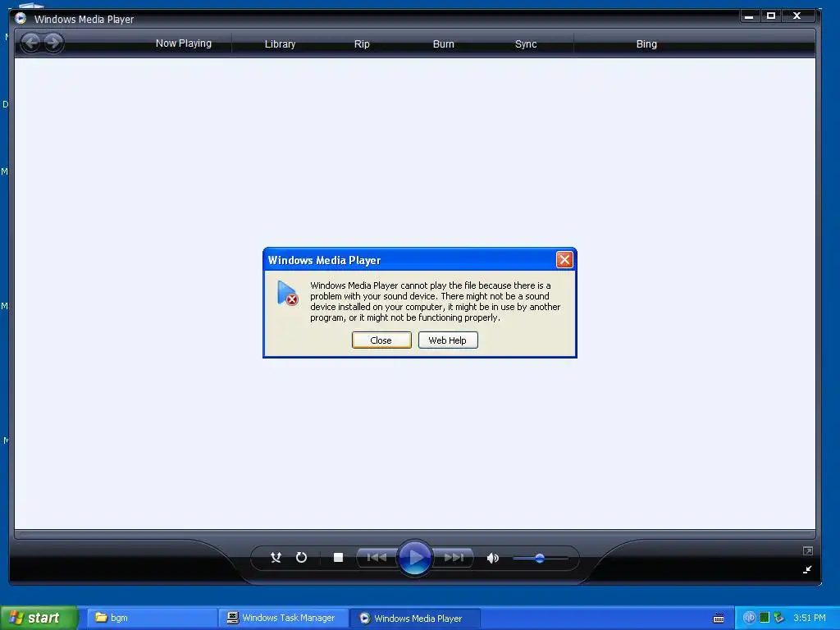This screenshot has width=840, height=630.
Task: Click the error icon in dialog
Action: click(x=288, y=294)
